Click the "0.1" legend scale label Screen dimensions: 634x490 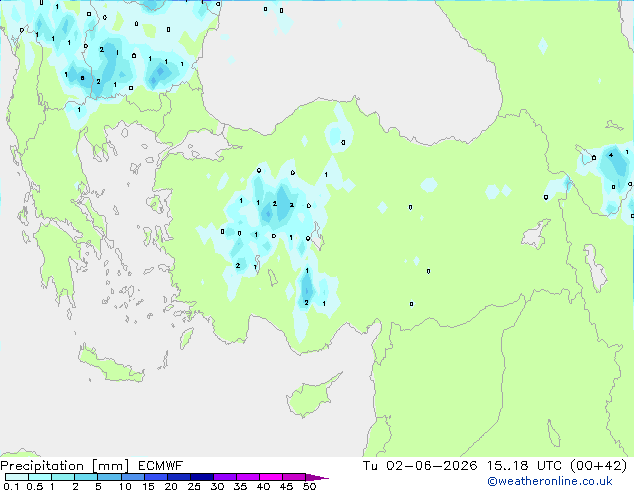(x=11, y=486)
